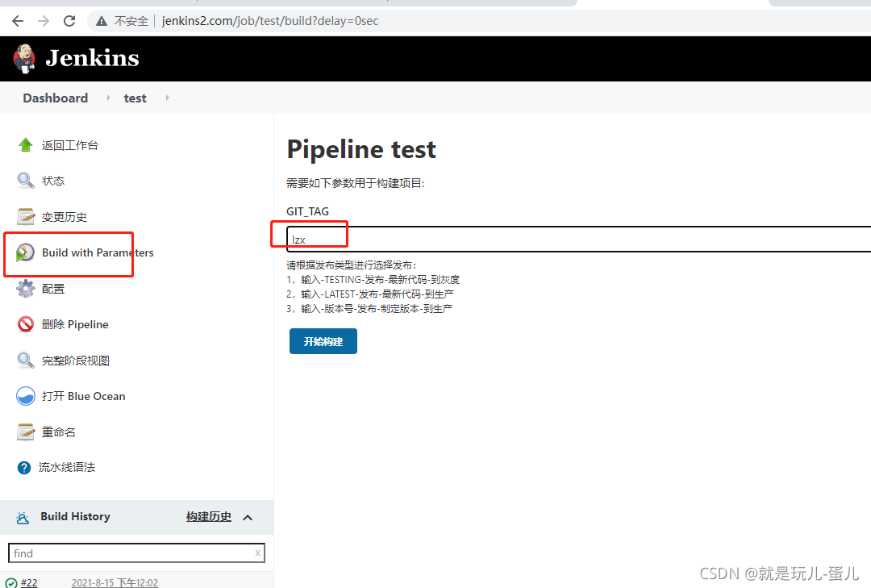
Task: Open the 2021-8-15 下午12:02 build timestamp
Action: point(115,583)
